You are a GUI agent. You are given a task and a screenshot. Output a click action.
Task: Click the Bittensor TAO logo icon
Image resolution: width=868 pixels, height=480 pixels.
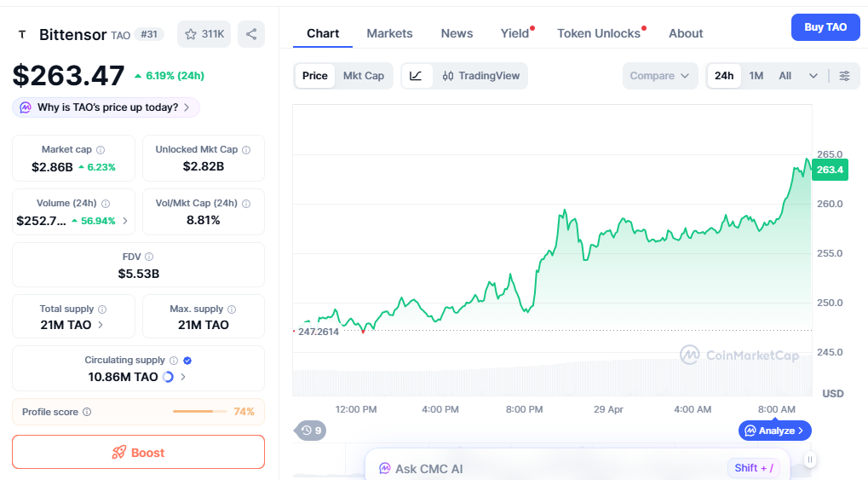point(22,34)
